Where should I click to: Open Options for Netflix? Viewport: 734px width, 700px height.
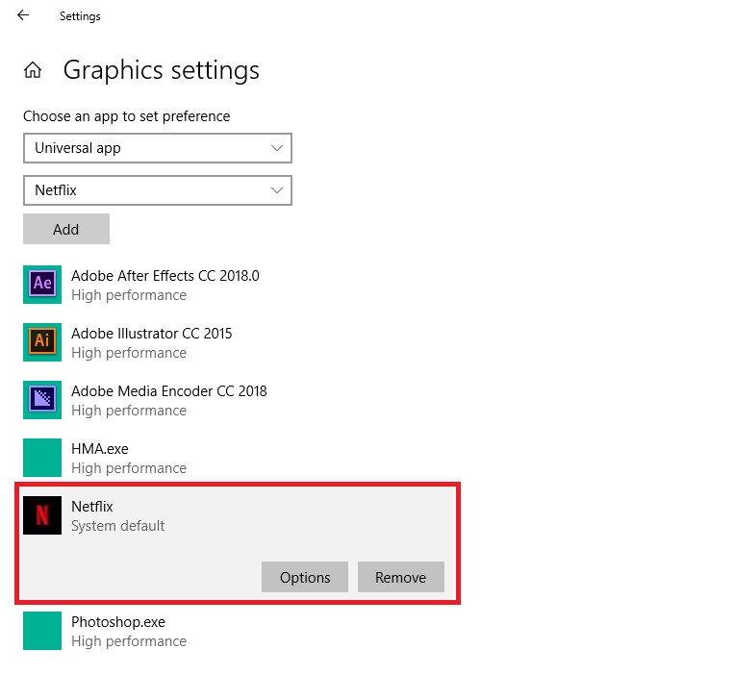[305, 577]
